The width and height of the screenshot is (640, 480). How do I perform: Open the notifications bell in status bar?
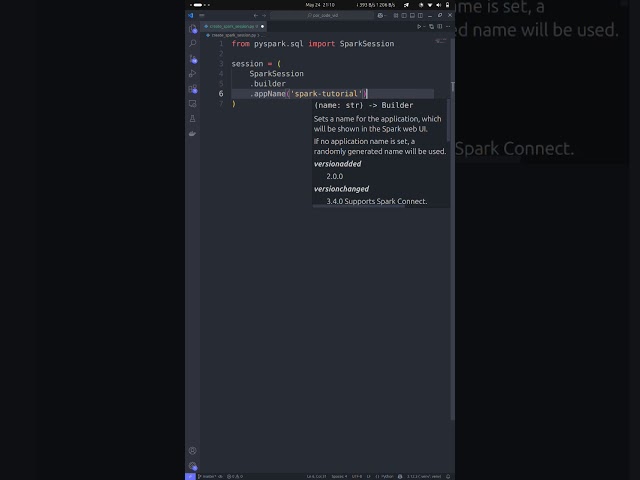448,476
